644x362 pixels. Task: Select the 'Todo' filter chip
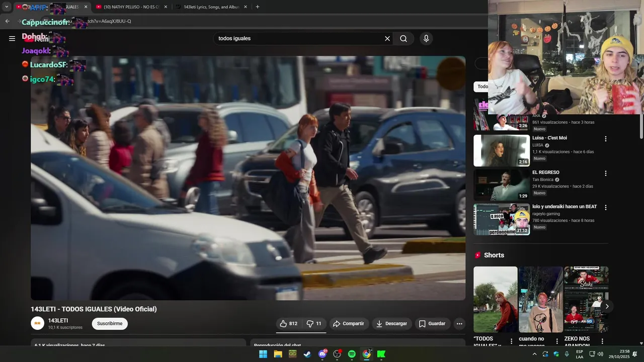481,86
